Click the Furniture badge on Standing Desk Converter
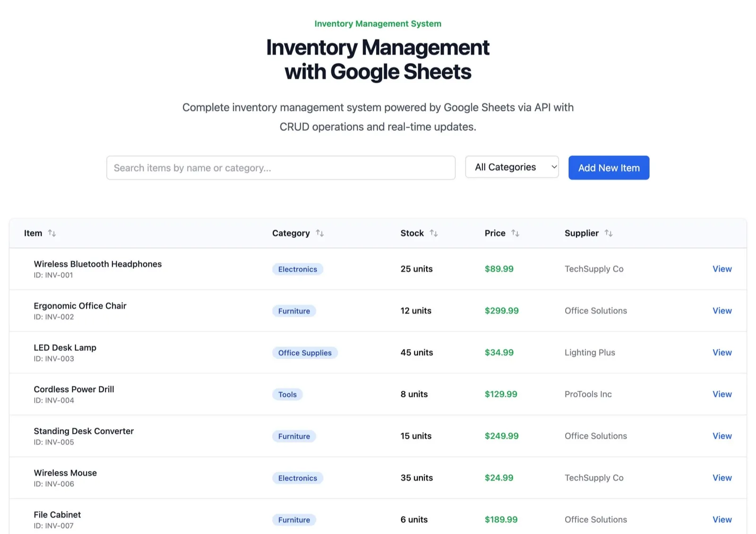Viewport: 756px width, 534px height. (294, 436)
